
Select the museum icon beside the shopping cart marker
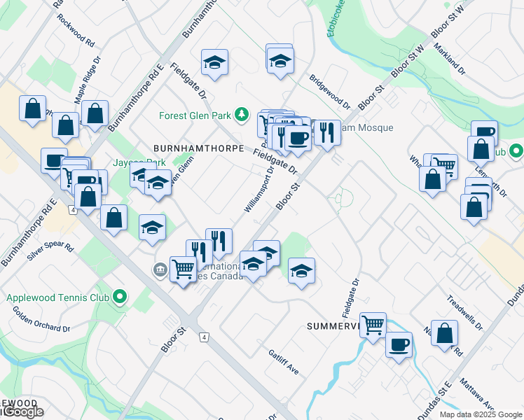click(x=160, y=269)
